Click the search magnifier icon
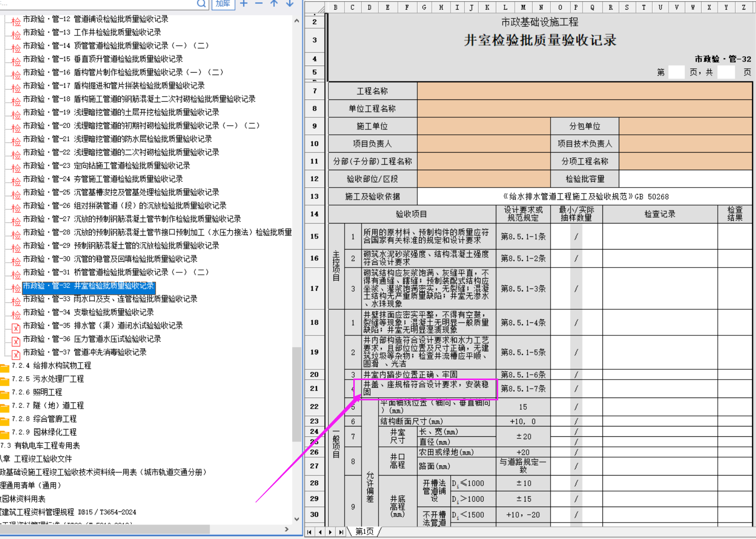Screen dimensions: 756x539 click(x=201, y=4)
